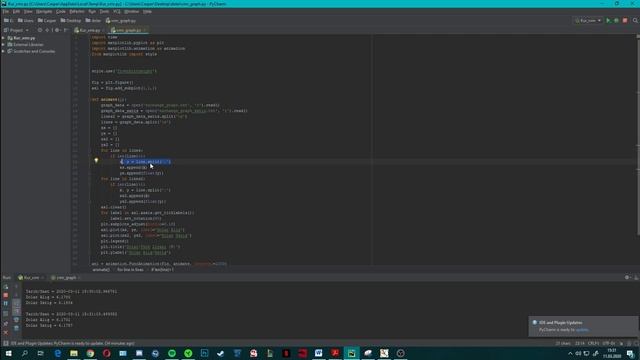Click the UTF-8 encoding in status bar
640x360 pixels.
pos(609,343)
